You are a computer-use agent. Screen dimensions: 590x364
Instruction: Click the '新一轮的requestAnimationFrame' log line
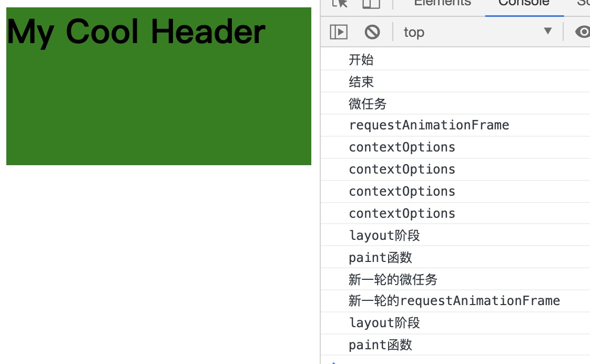click(454, 301)
